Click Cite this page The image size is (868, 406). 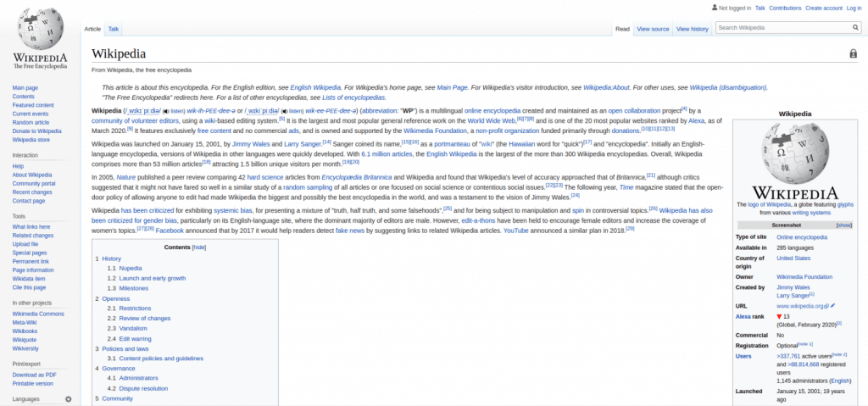(x=29, y=287)
